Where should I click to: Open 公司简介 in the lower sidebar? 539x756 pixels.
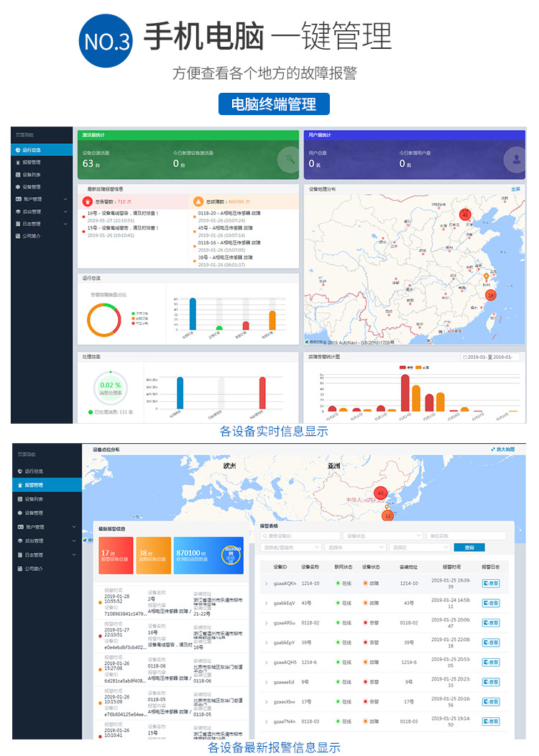click(x=34, y=568)
